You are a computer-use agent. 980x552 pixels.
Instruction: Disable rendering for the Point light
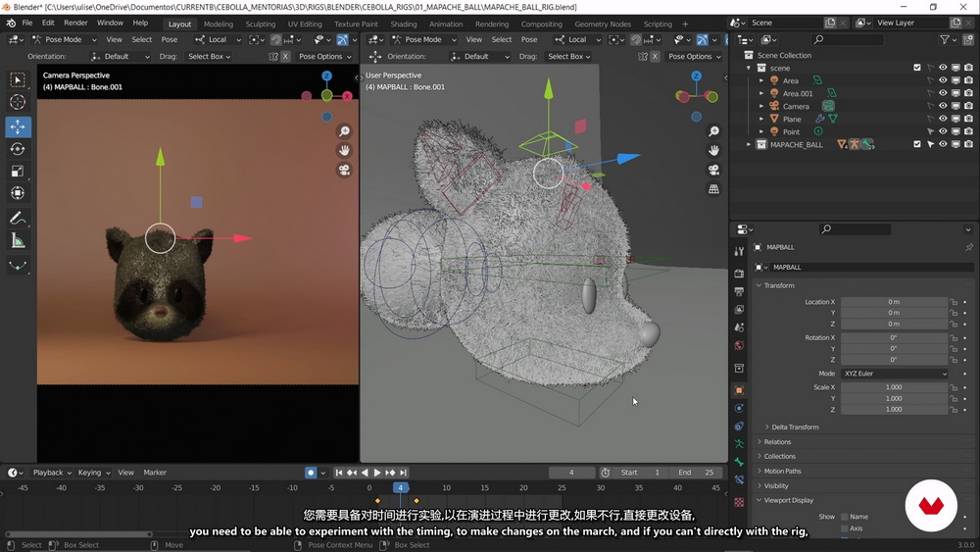(969, 132)
